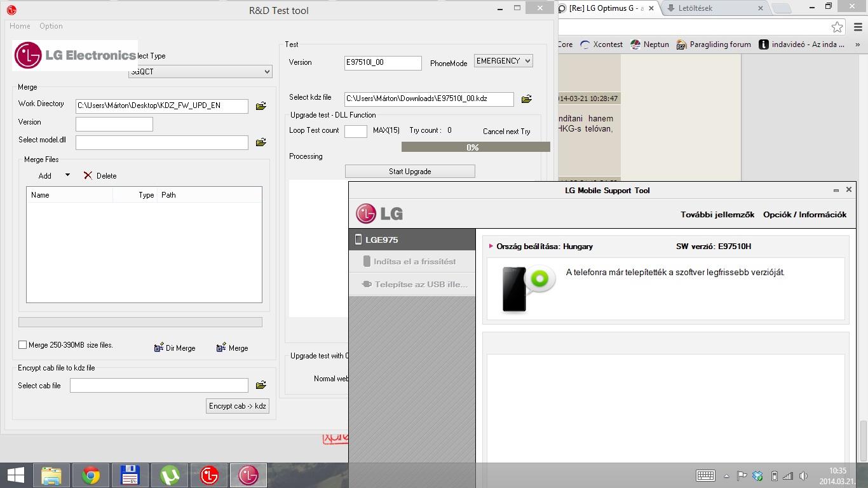This screenshot has width=868, height=488.
Task: Click the merge progress bar
Action: pos(140,322)
